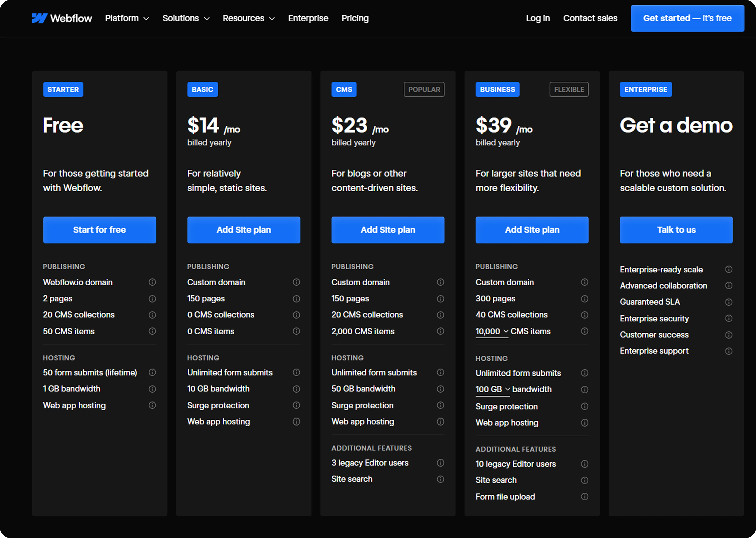Viewport: 756px width, 538px height.
Task: Add Site plan for CMS $23
Action: (x=388, y=230)
